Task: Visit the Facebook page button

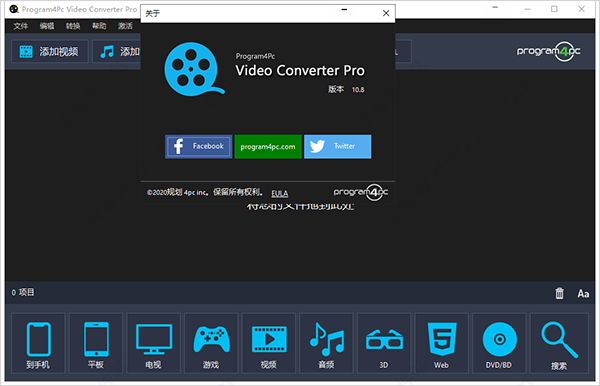Action: pyautogui.click(x=199, y=146)
